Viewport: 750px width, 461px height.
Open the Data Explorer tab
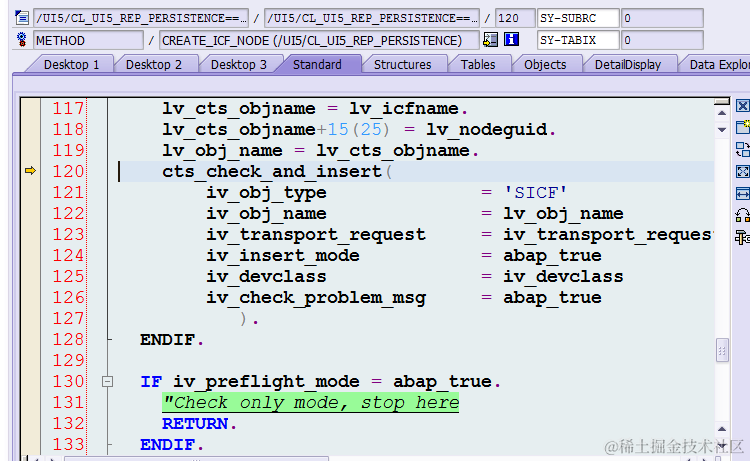[x=717, y=65]
